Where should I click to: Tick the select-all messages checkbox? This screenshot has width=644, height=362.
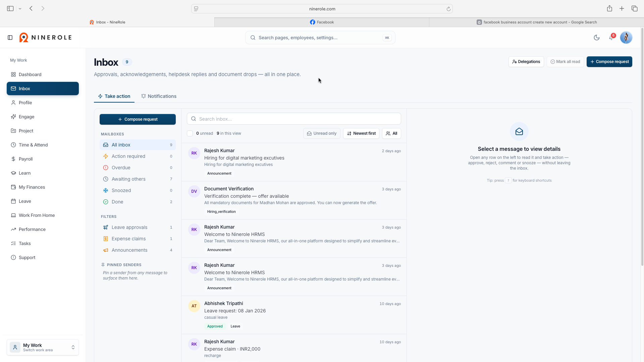(x=190, y=133)
